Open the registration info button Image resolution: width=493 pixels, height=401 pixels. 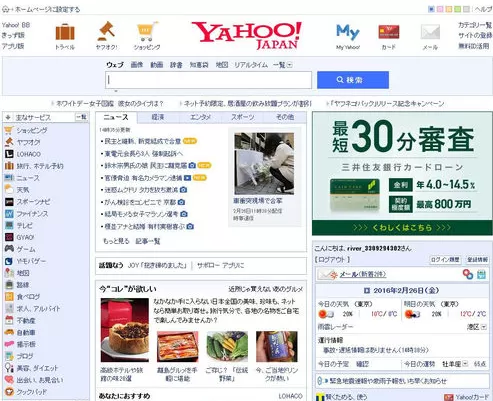477,259
